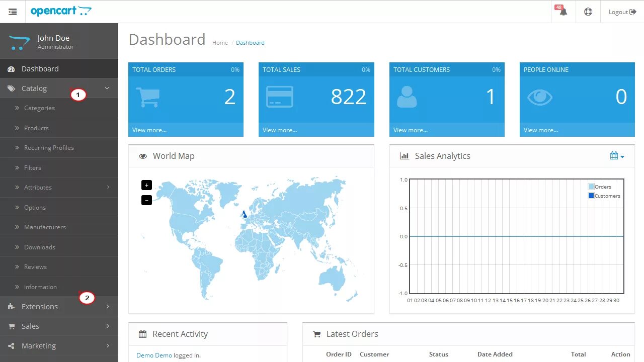Viewport: 644px width, 362px height.
Task: Click the Sales Analytics bar chart icon
Action: click(x=404, y=156)
